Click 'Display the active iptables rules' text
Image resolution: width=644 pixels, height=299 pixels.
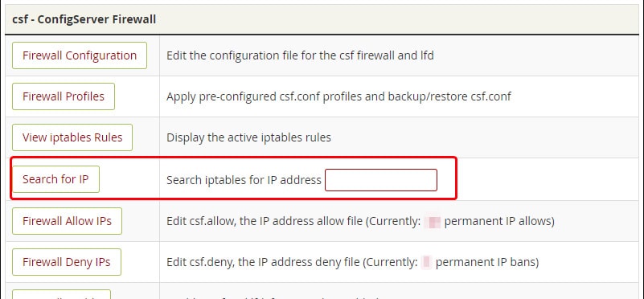(x=248, y=137)
